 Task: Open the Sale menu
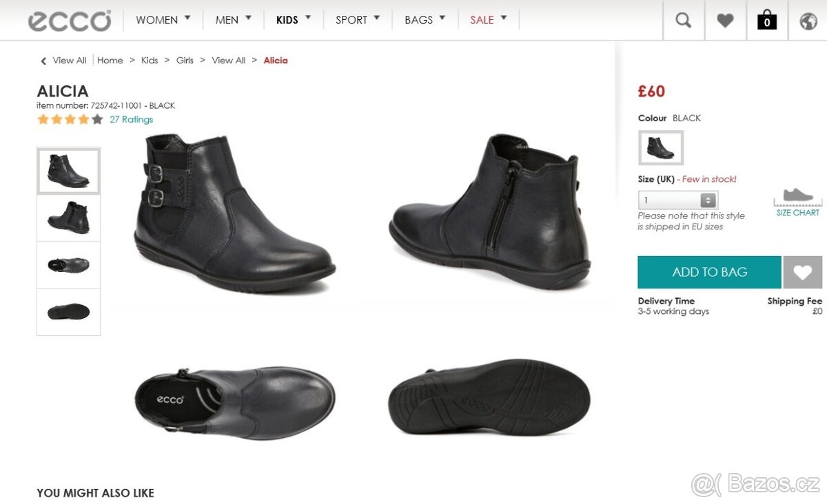pyautogui.click(x=488, y=19)
